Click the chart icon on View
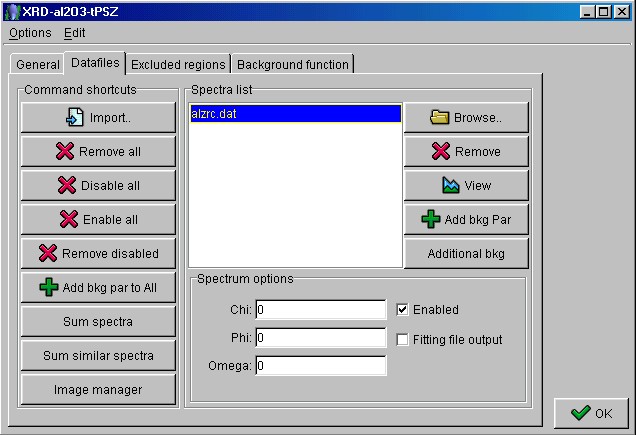 451,185
